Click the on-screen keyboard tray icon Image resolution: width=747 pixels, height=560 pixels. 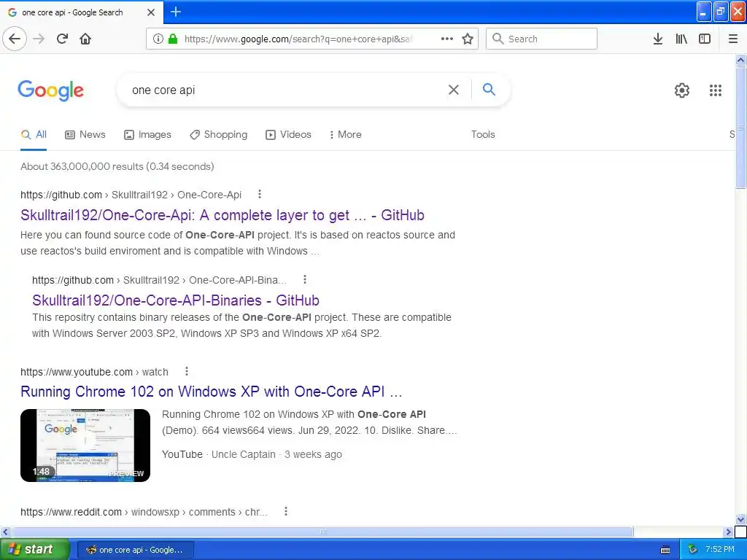click(665, 550)
